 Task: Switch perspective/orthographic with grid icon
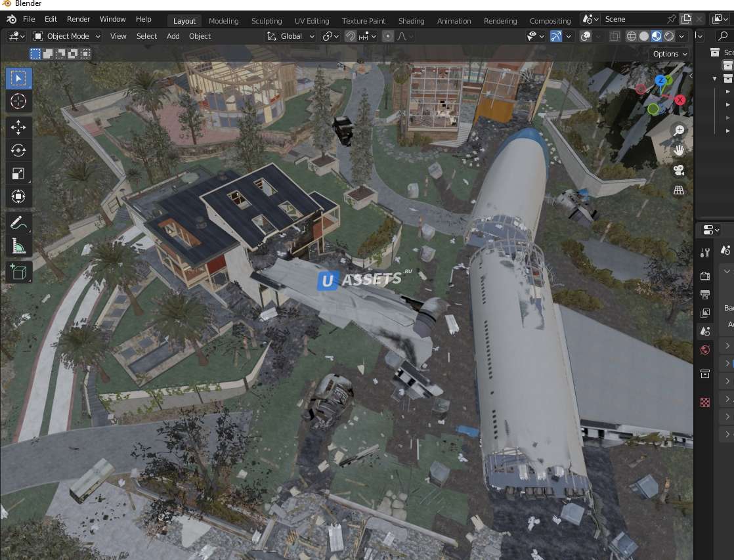(x=679, y=190)
